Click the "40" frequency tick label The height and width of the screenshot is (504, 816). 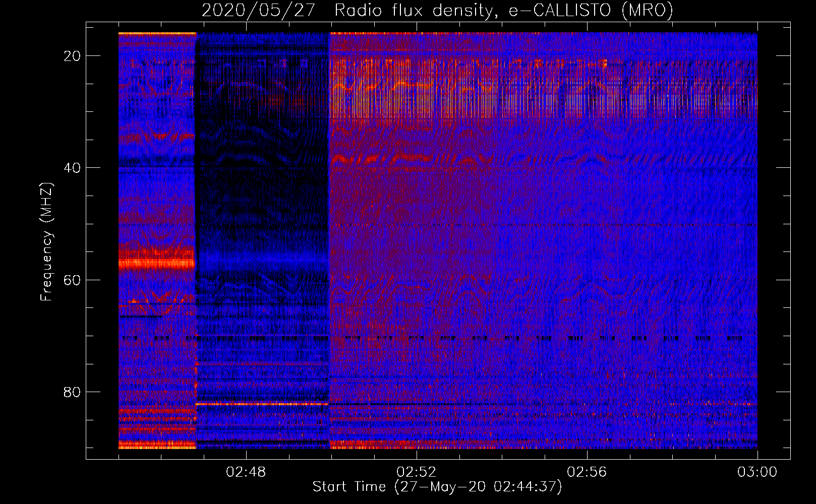(x=73, y=168)
